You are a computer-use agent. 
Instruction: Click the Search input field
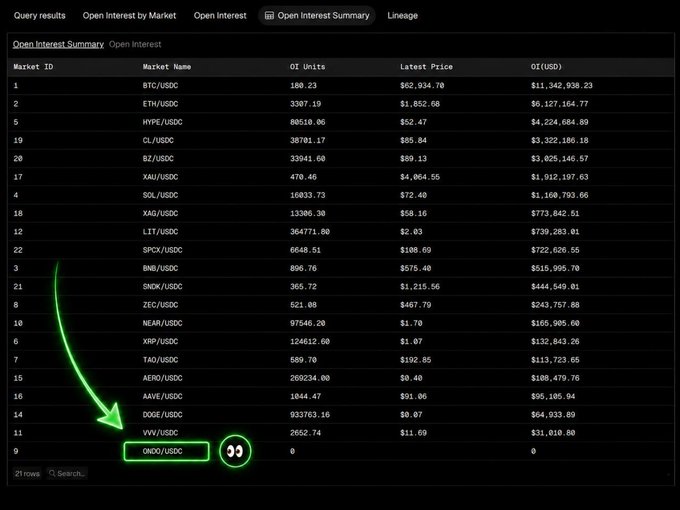point(67,473)
